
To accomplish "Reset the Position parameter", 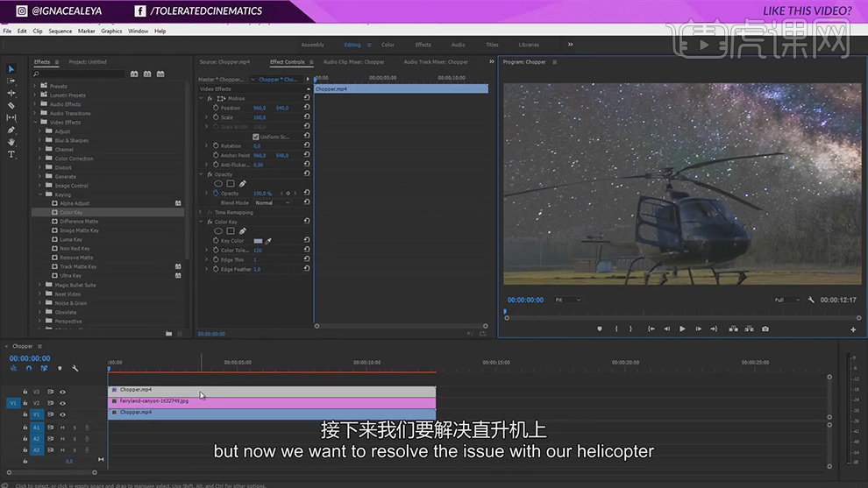I will pos(307,108).
